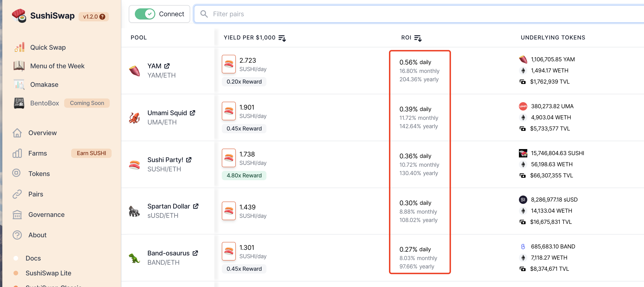
Task: Click the Omakase chart icon
Action: click(x=19, y=85)
